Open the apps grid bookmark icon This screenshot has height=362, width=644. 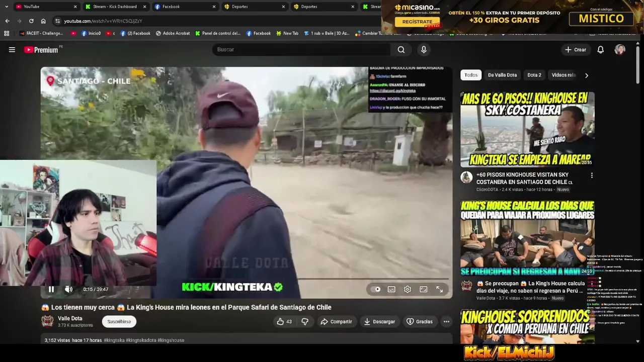pos(7,33)
